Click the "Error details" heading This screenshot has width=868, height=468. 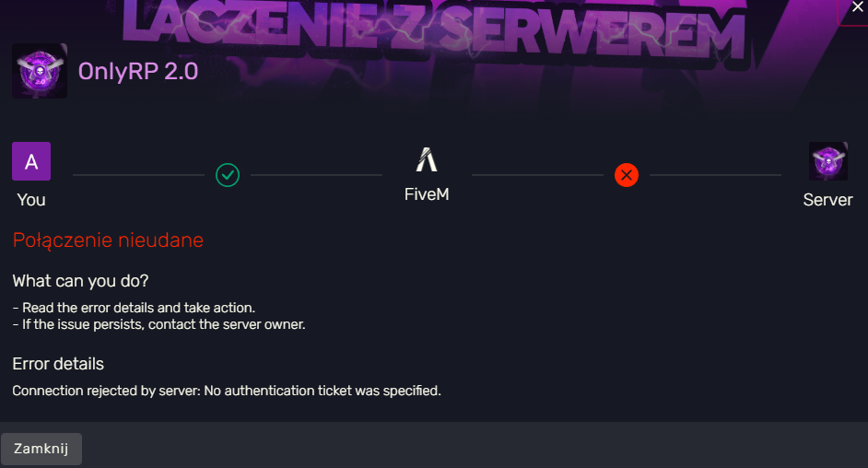tap(58, 364)
